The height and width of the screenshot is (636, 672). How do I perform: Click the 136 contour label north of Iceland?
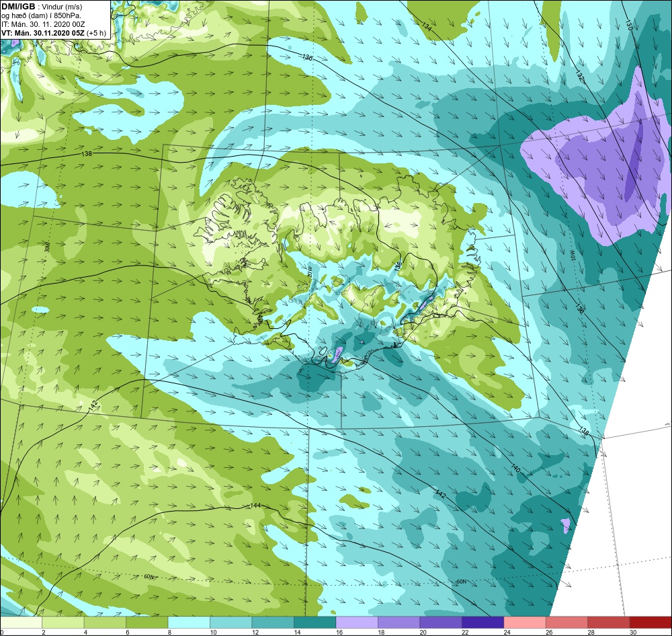tap(307, 57)
